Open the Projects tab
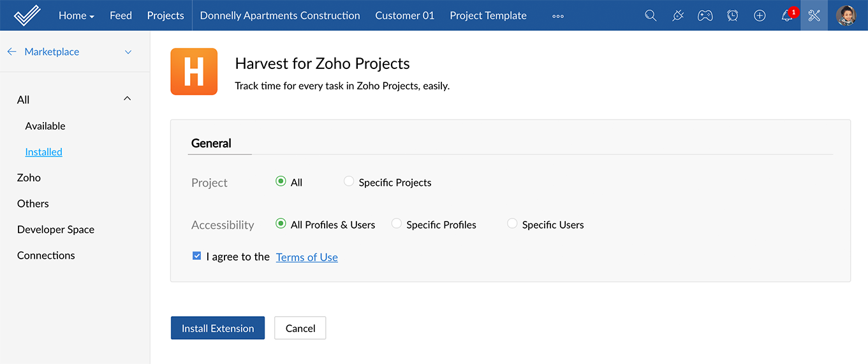Viewport: 868px width, 364px height. click(165, 15)
